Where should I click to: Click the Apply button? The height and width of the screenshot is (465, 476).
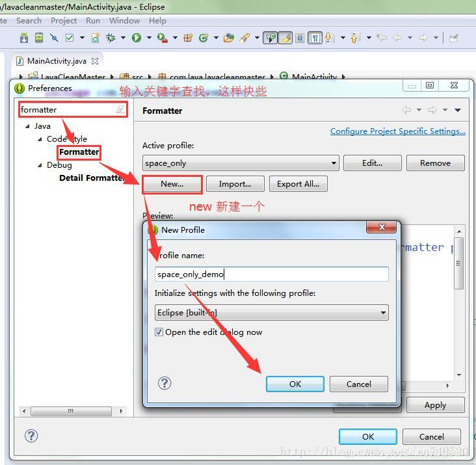(x=435, y=405)
